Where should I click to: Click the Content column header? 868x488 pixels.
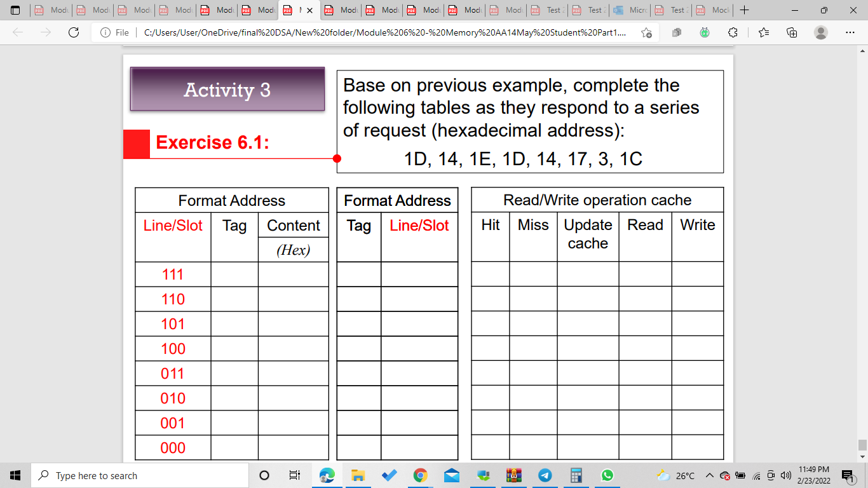294,226
